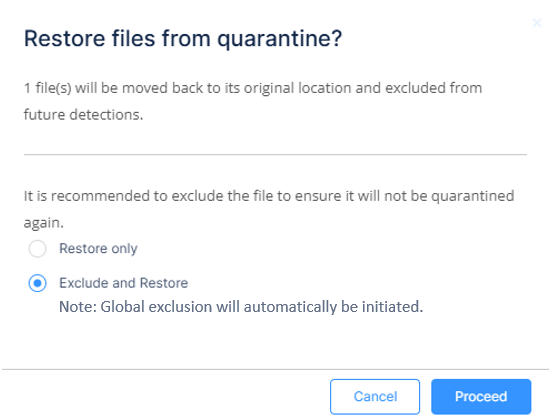The image size is (549, 420).
Task: Click Proceed to restore the file
Action: pyautogui.click(x=481, y=397)
